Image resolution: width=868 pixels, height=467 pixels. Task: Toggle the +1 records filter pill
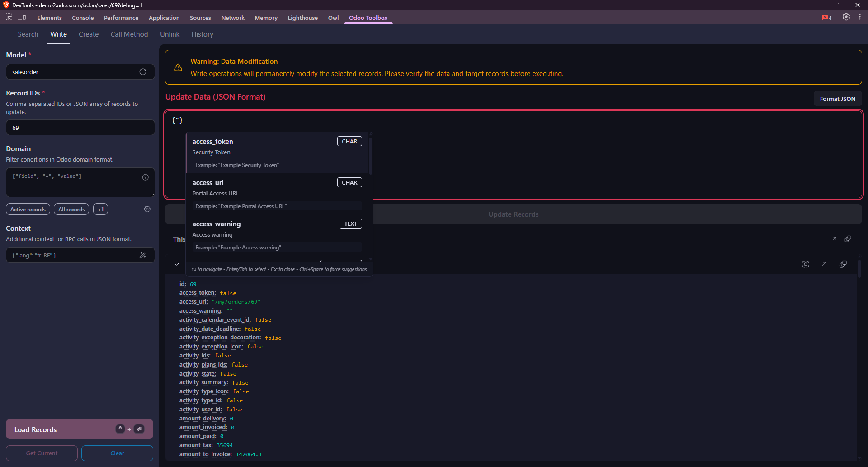pos(100,209)
